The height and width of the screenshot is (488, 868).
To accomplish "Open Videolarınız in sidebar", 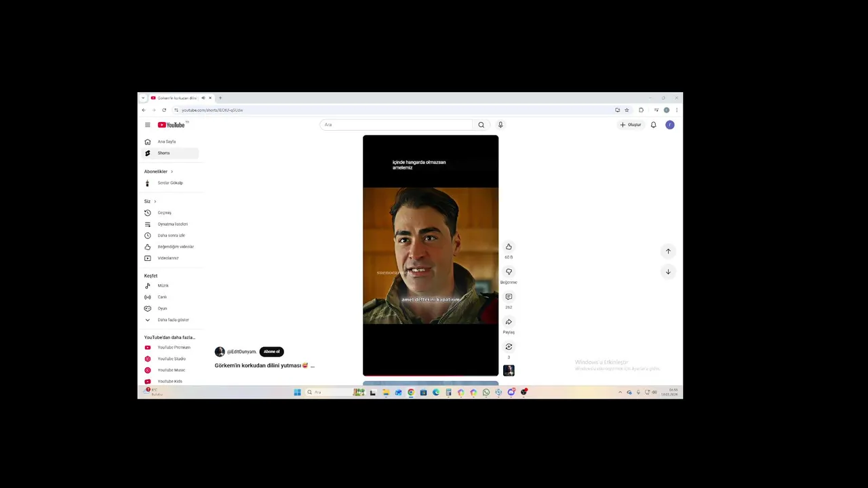I will [x=170, y=258].
